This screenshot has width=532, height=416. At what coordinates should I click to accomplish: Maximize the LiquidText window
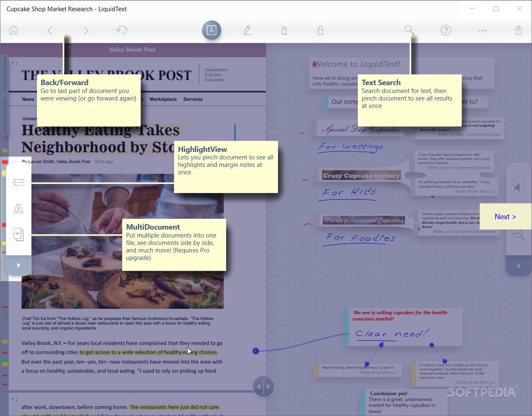[496, 9]
